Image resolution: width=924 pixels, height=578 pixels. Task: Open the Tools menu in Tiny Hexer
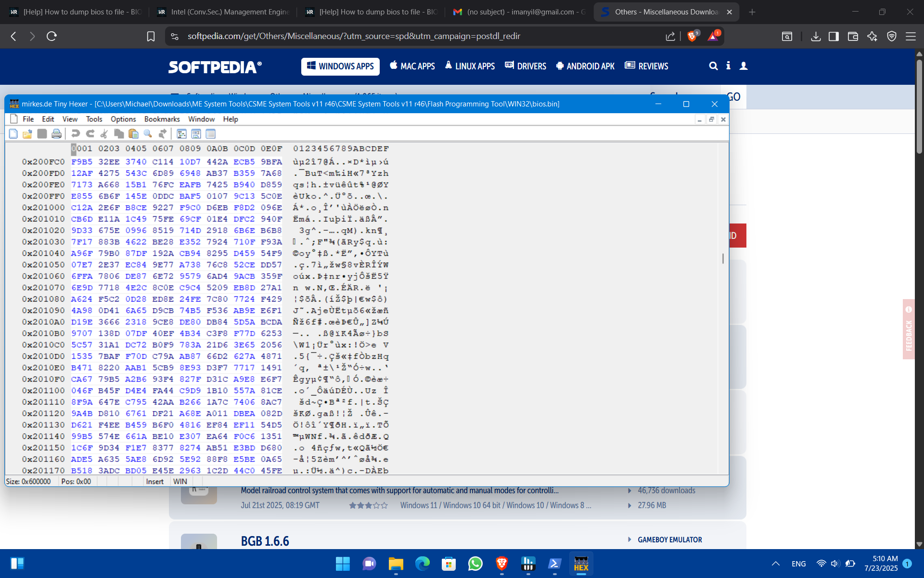point(94,119)
